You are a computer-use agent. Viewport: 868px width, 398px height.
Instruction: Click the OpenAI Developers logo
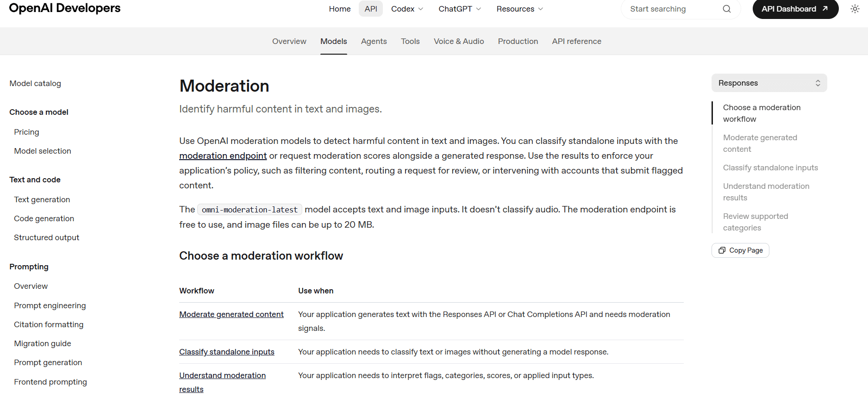click(65, 8)
